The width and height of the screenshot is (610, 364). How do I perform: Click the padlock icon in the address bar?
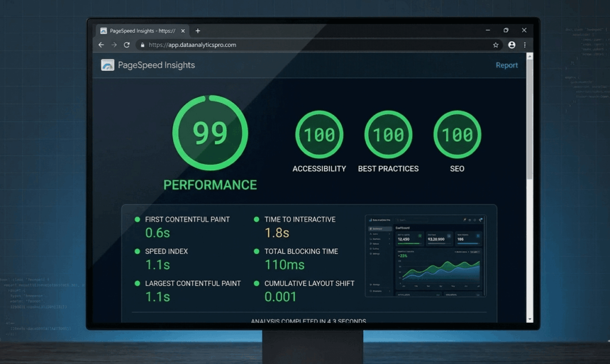(x=142, y=45)
